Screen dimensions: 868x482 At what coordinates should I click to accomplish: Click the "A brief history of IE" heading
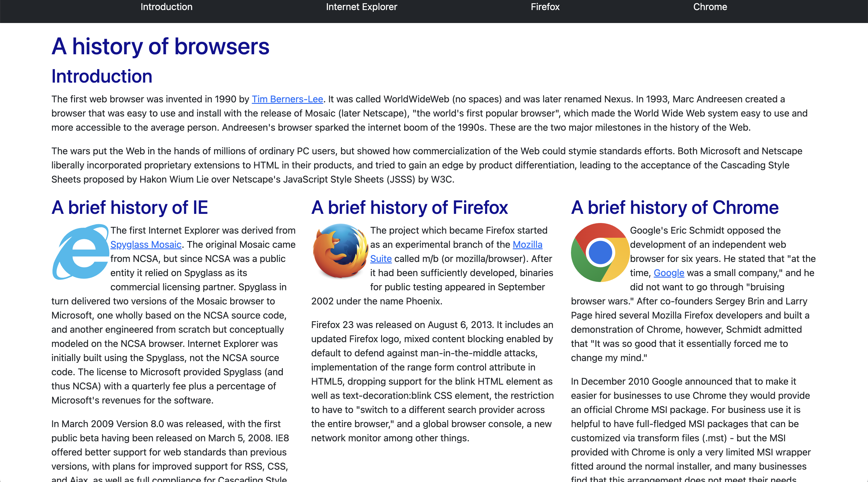130,207
